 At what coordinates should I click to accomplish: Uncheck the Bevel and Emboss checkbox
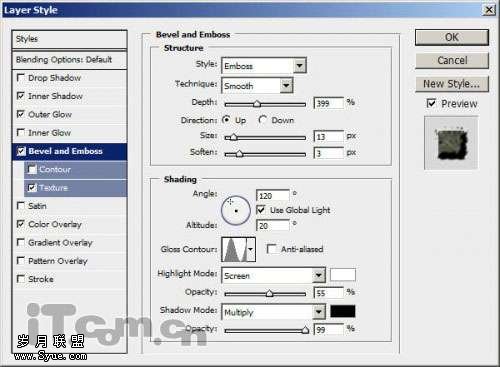tap(21, 152)
